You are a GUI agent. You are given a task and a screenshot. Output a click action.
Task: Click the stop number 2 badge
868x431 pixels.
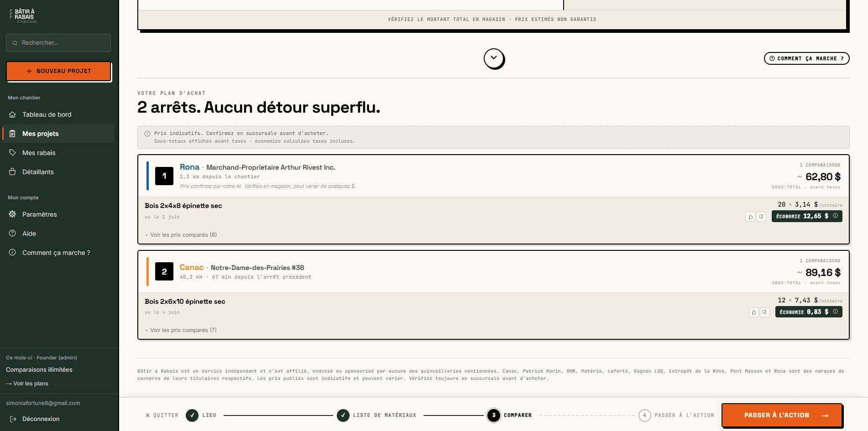[164, 271]
